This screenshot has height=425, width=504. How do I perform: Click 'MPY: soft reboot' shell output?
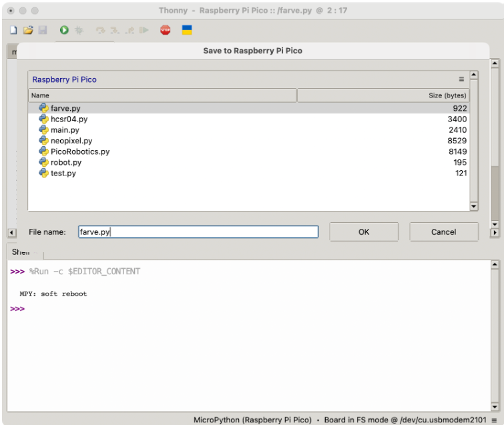click(53, 294)
